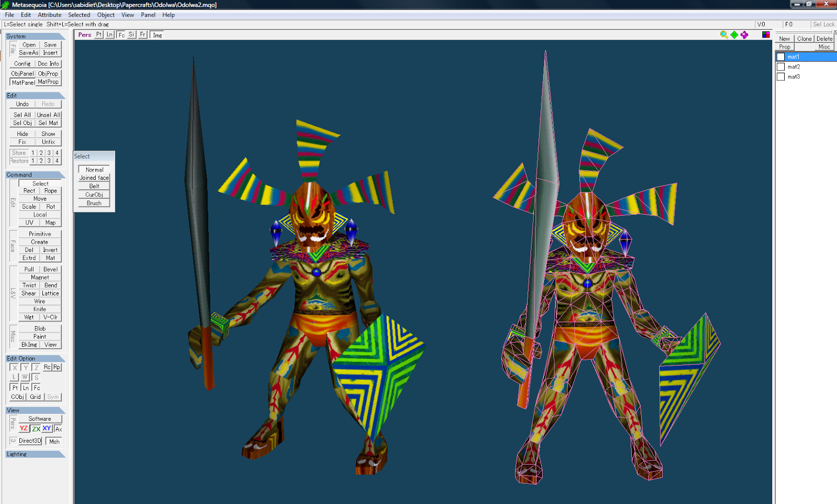Open the Panel menu

point(148,15)
